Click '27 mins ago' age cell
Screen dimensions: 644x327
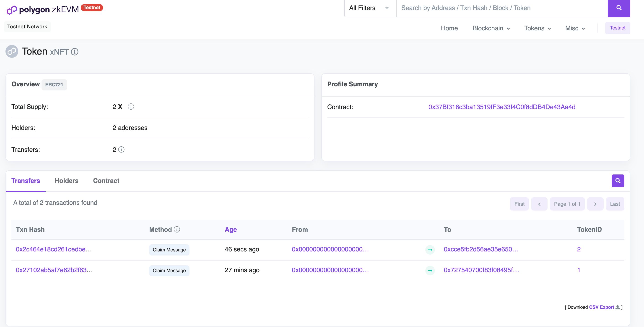pyautogui.click(x=242, y=270)
